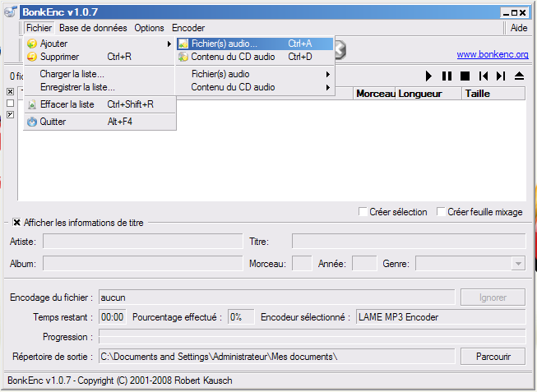Open the Genre dropdown arrow
Screen dimensions: 537x392
coord(518,264)
